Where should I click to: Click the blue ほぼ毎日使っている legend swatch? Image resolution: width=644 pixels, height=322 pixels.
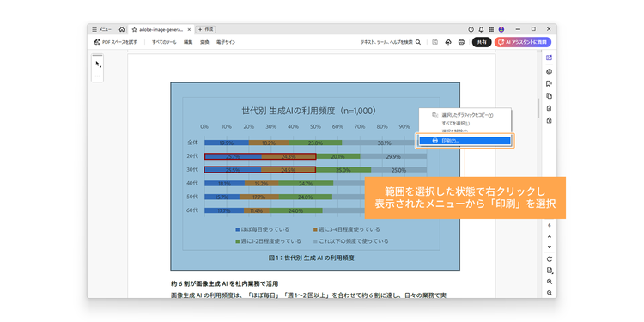[237, 229]
